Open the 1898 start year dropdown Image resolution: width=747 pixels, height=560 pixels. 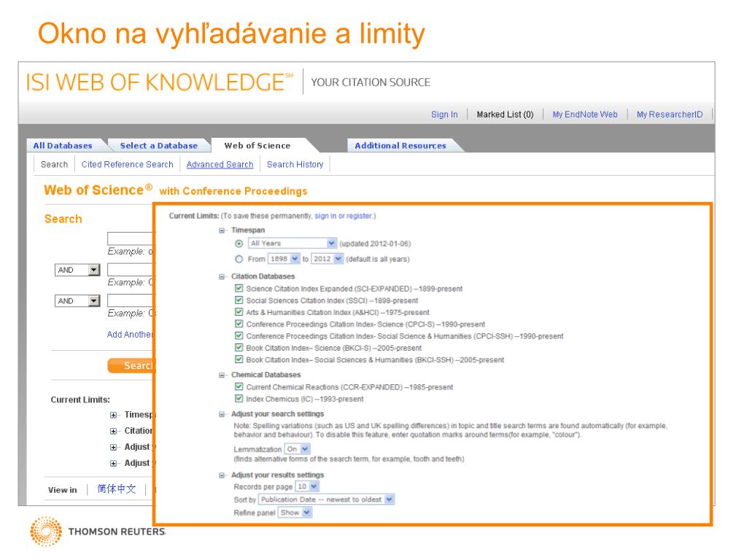[x=284, y=259]
